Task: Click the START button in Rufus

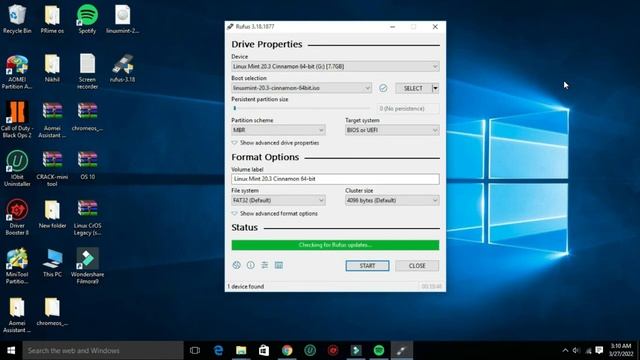Action: [x=367, y=266]
